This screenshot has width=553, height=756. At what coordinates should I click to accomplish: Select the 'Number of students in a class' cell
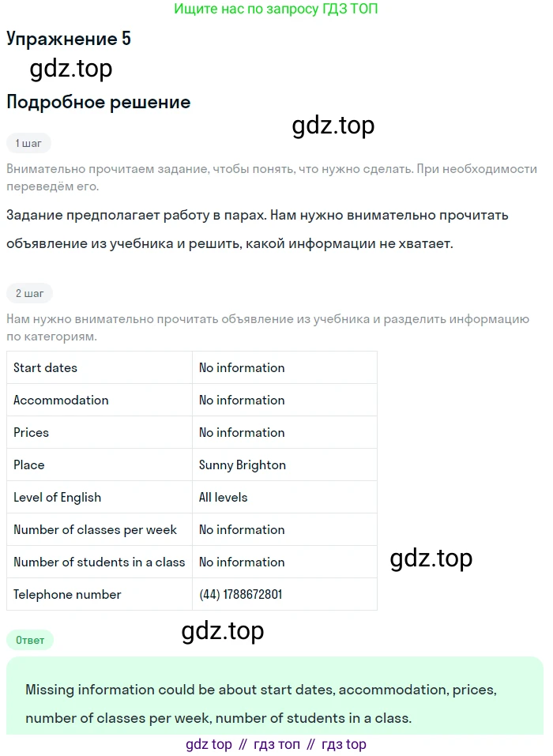coord(99,562)
